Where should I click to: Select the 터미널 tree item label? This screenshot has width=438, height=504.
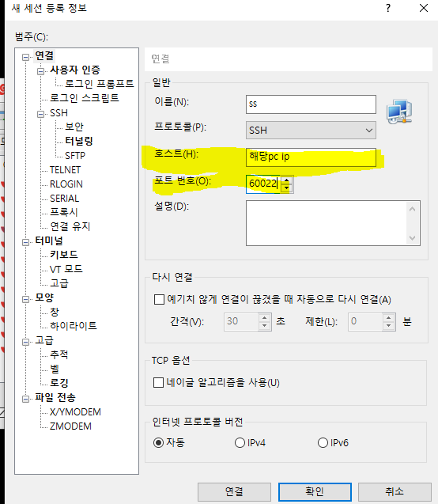point(49,241)
